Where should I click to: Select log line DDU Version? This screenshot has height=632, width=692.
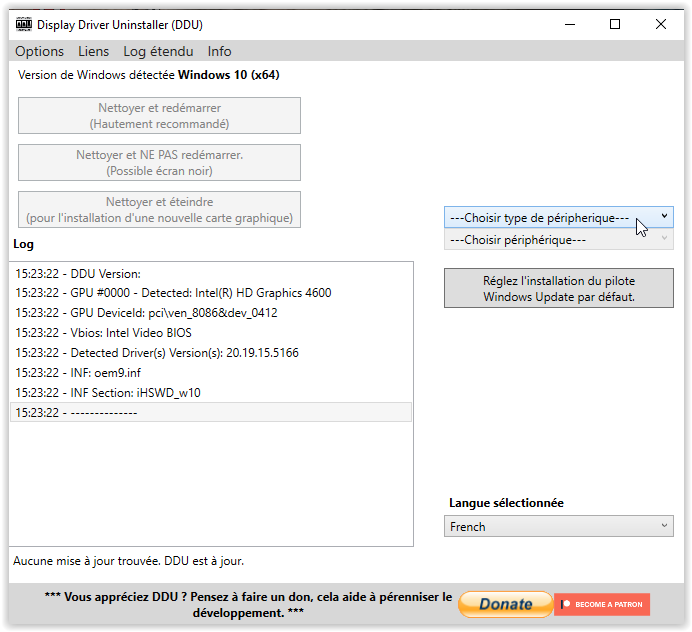pos(211,274)
